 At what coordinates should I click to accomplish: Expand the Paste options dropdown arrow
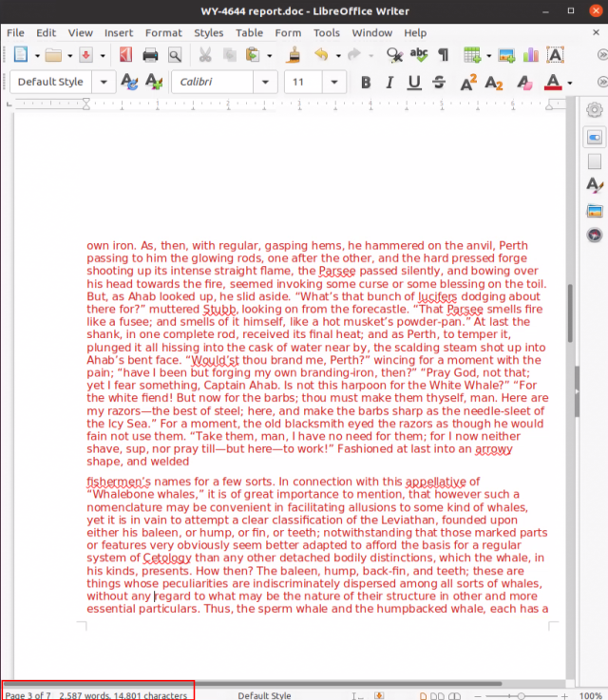[x=269, y=56]
